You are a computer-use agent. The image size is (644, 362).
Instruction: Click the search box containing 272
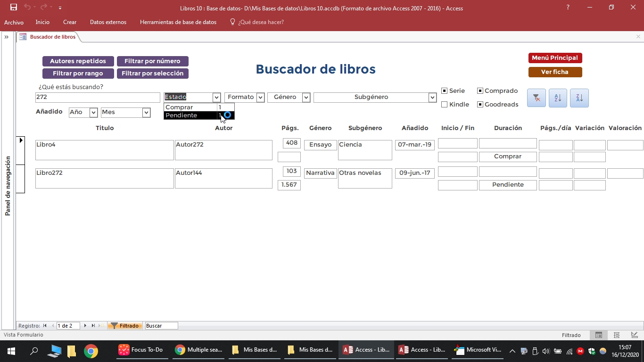[98, 98]
